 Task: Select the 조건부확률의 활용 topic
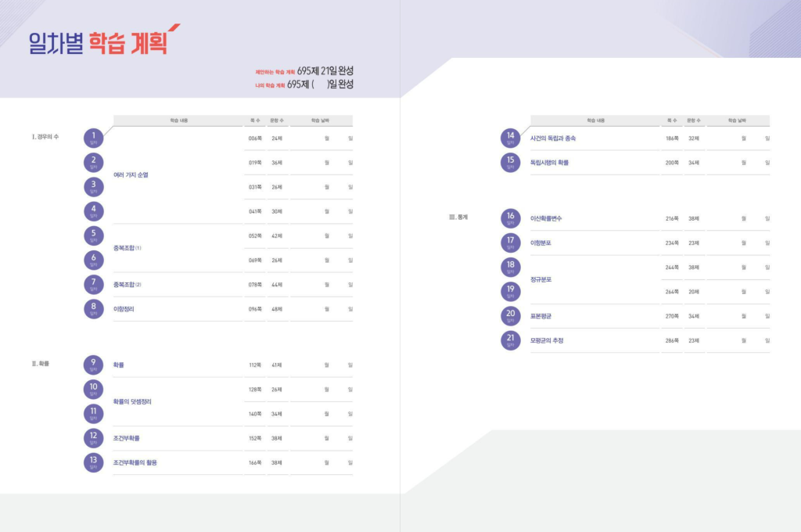click(135, 462)
